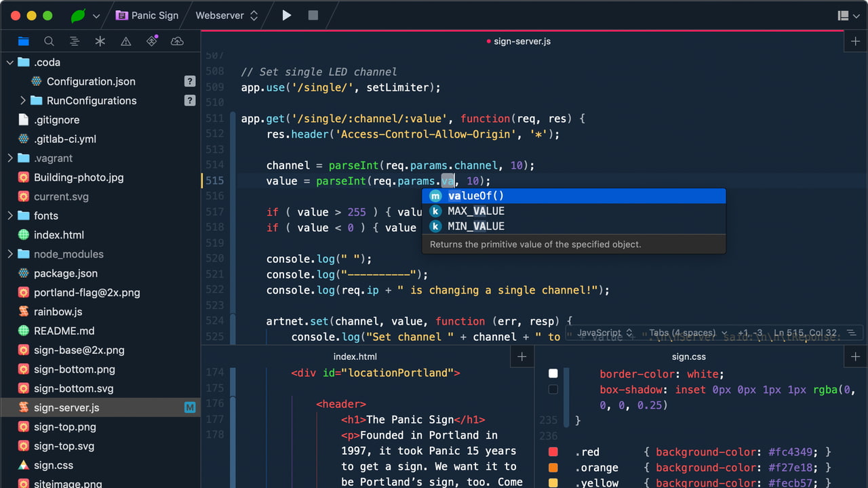Expand the RunConfigurations folder
The image size is (868, 488).
[22, 100]
